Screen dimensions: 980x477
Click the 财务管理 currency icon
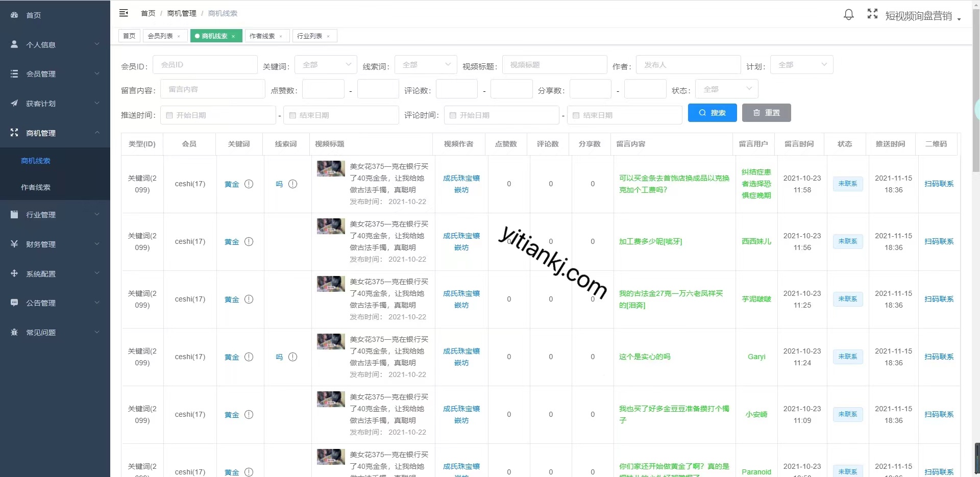tap(14, 244)
